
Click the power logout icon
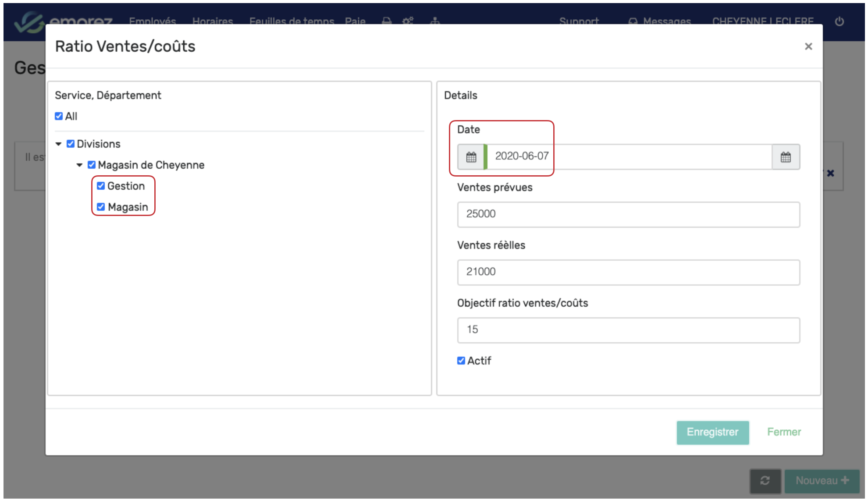(839, 21)
